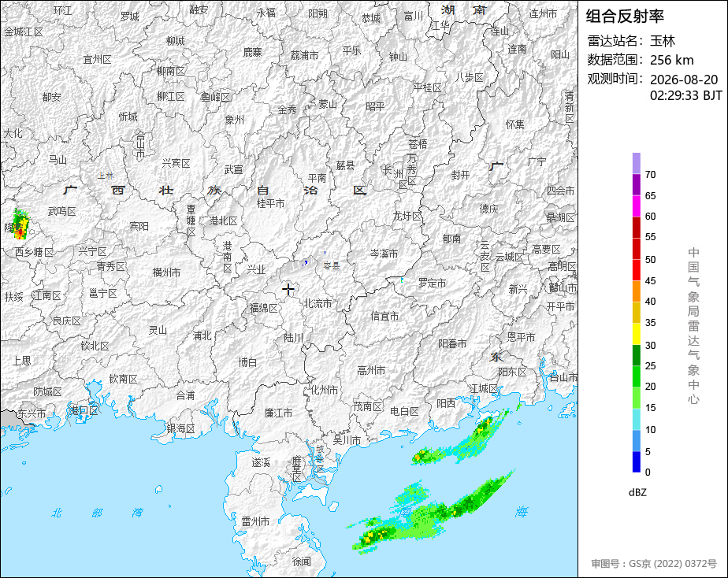728x578 pixels.
Task: Click the blue 0 dBZ legend color
Action: pos(636,462)
